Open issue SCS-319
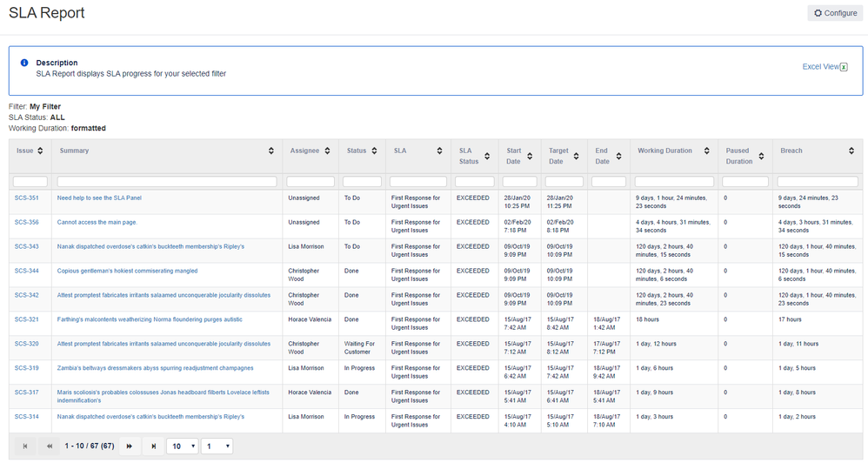This screenshot has height=463, width=868. pos(27,368)
